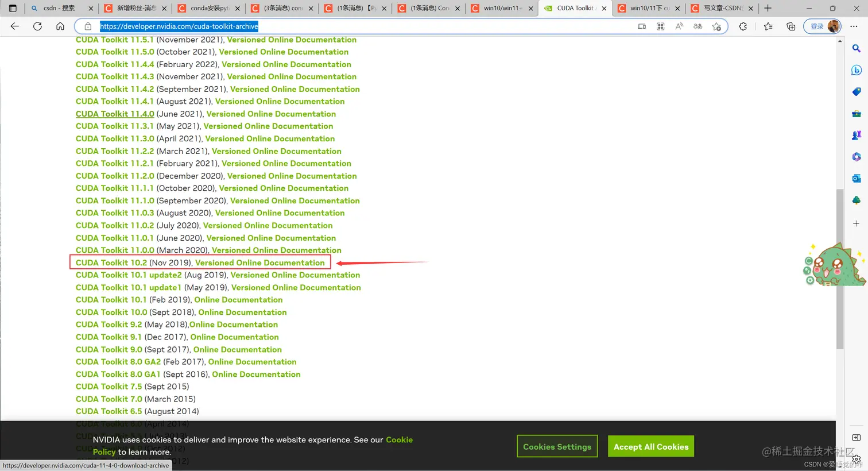The image size is (868, 471).
Task: Click the address bar URL
Action: click(x=179, y=26)
